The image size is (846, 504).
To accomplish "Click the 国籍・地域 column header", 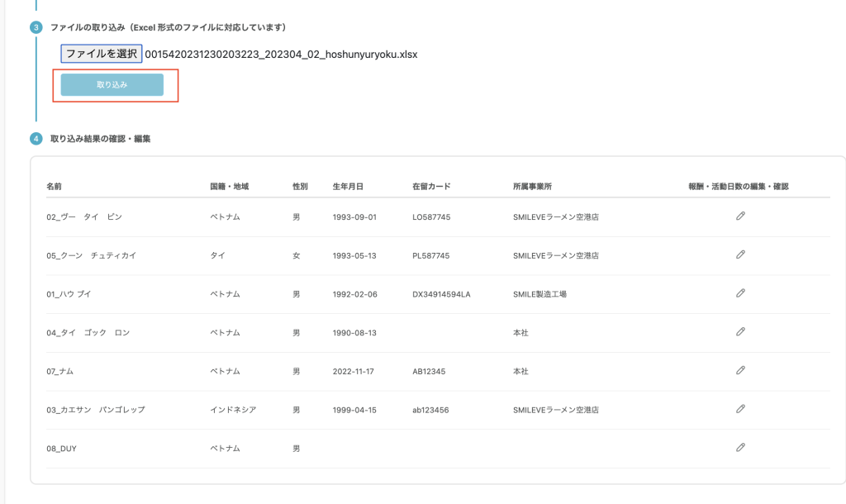I will click(x=230, y=186).
